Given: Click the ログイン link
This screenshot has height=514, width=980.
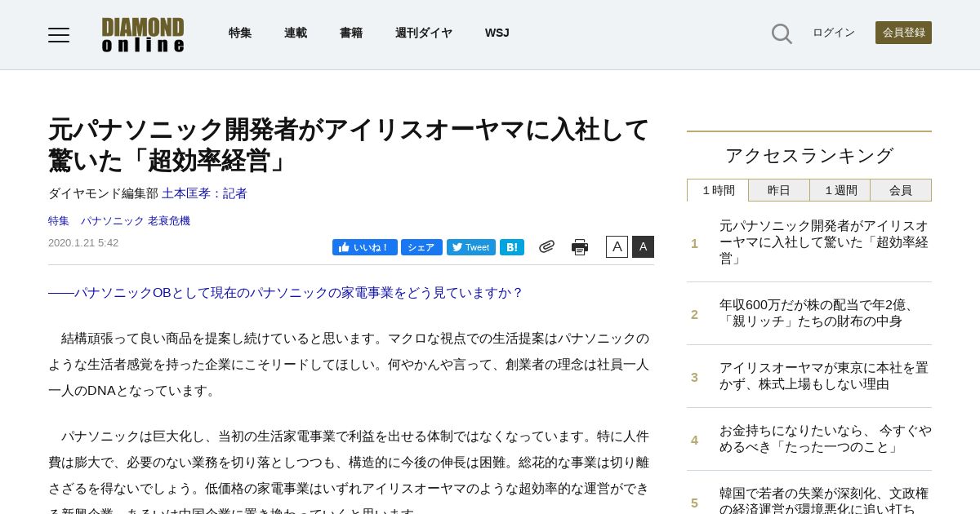Looking at the screenshot, I should 834,33.
